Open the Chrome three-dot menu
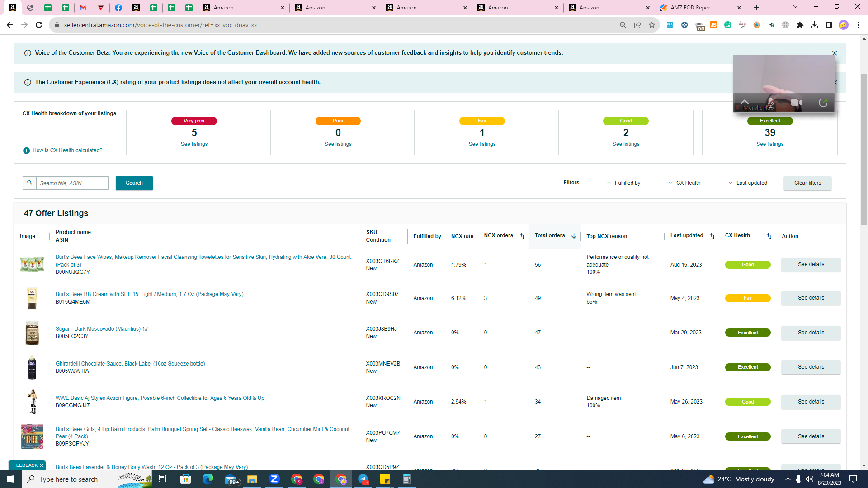Image resolution: width=868 pixels, height=488 pixels. [x=858, y=25]
